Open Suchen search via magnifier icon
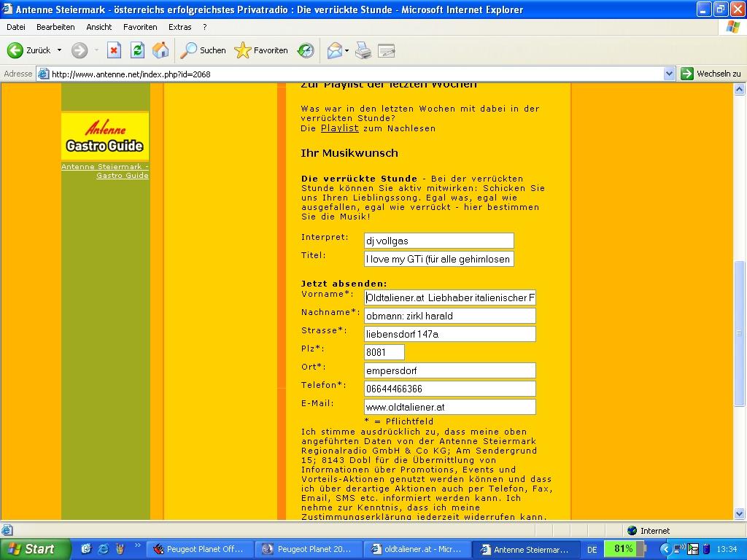This screenshot has height=560, width=747. coord(203,50)
